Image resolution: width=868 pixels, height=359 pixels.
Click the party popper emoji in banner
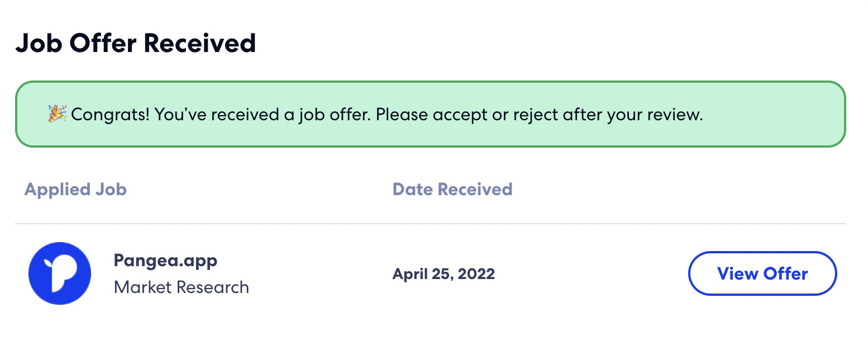(57, 114)
